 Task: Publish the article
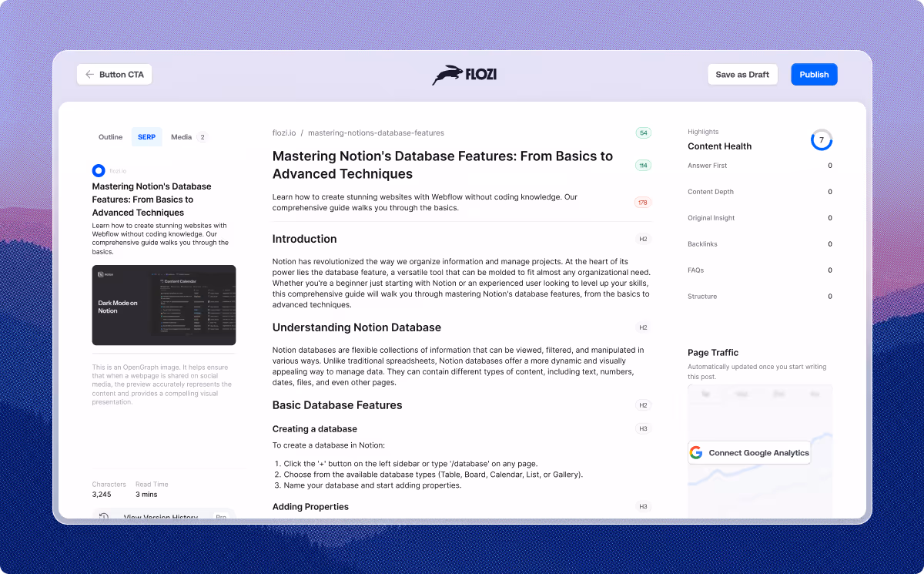coord(814,75)
